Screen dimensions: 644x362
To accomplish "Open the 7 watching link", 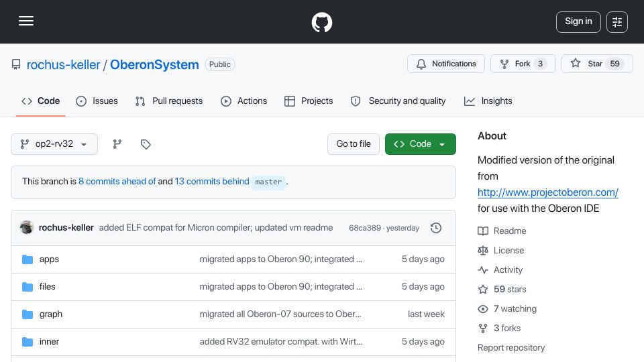I will coord(507,308).
